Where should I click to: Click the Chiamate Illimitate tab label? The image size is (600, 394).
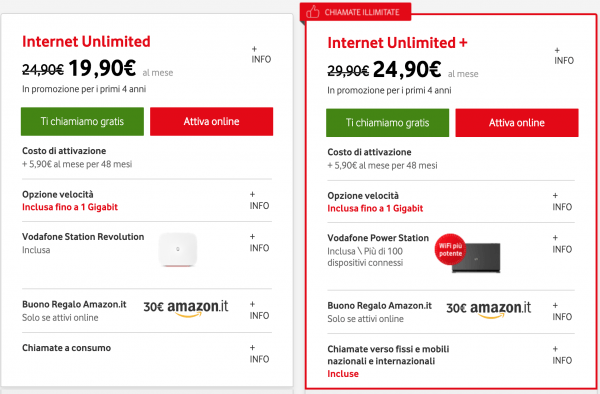point(362,12)
